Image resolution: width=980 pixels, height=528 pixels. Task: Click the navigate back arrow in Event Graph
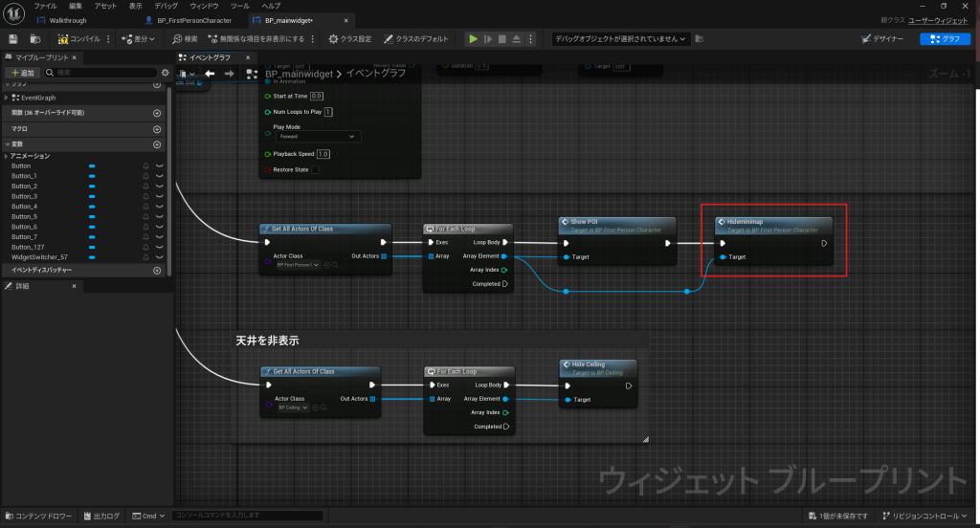coord(209,74)
